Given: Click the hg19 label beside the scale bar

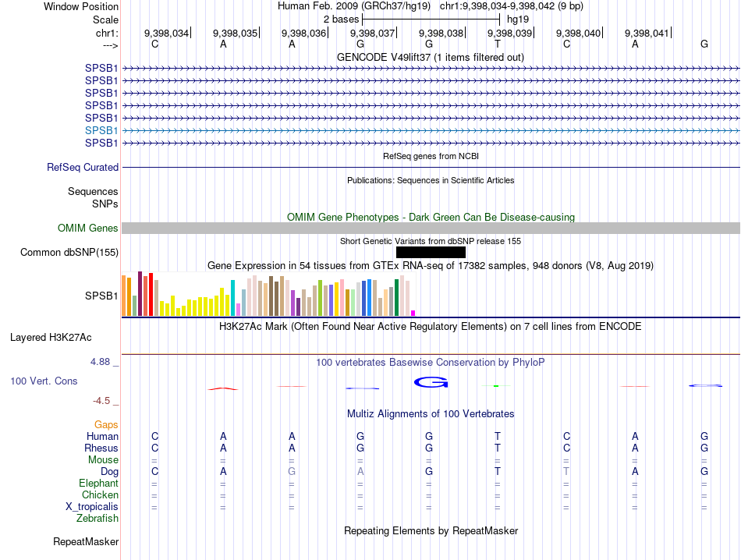Looking at the screenshot, I should point(517,19).
